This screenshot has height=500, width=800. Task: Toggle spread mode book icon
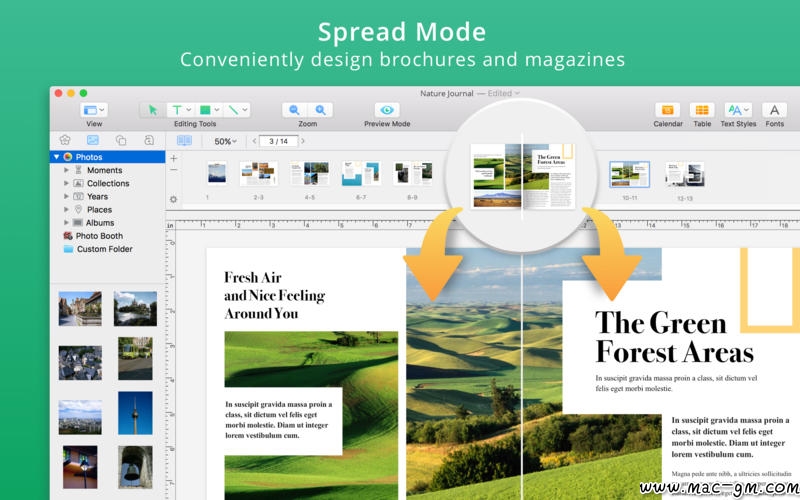point(184,141)
